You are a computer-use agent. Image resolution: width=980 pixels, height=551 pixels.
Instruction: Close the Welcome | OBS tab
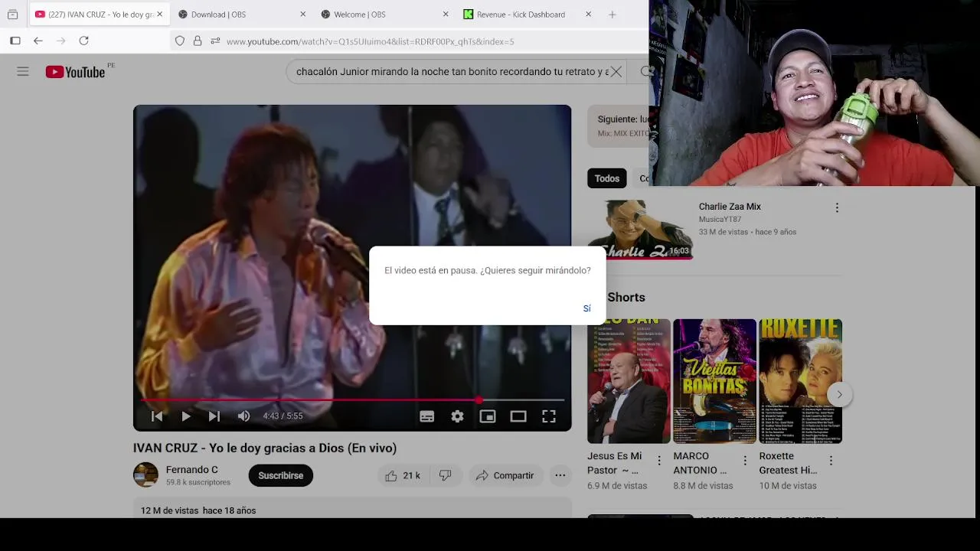(x=446, y=15)
